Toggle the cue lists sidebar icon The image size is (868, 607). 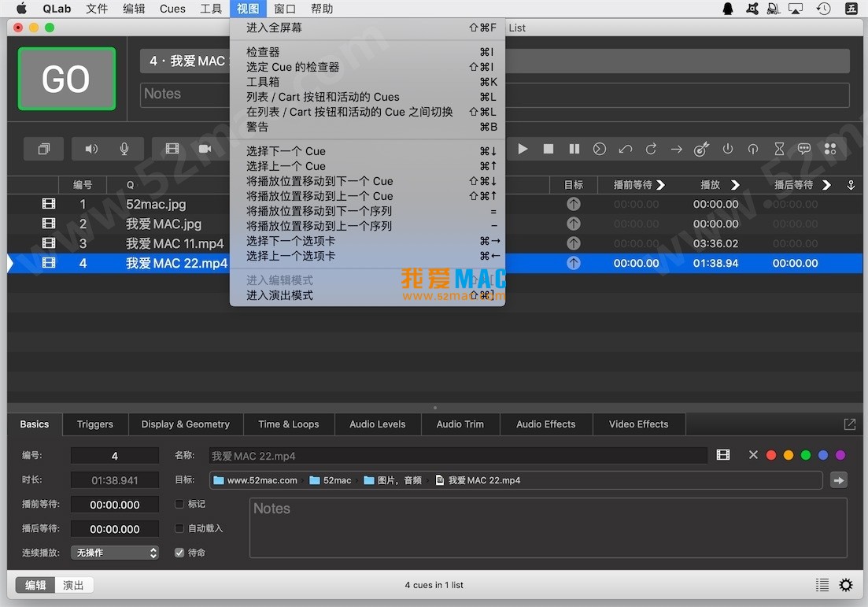822,585
